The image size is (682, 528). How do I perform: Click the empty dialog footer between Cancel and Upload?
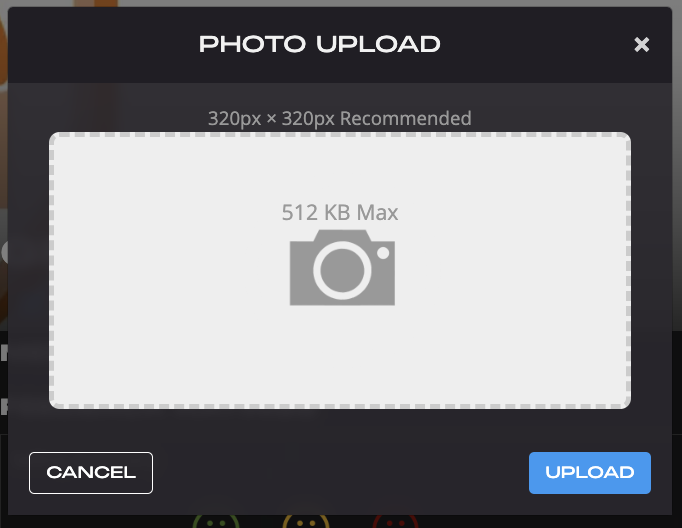[x=341, y=473]
